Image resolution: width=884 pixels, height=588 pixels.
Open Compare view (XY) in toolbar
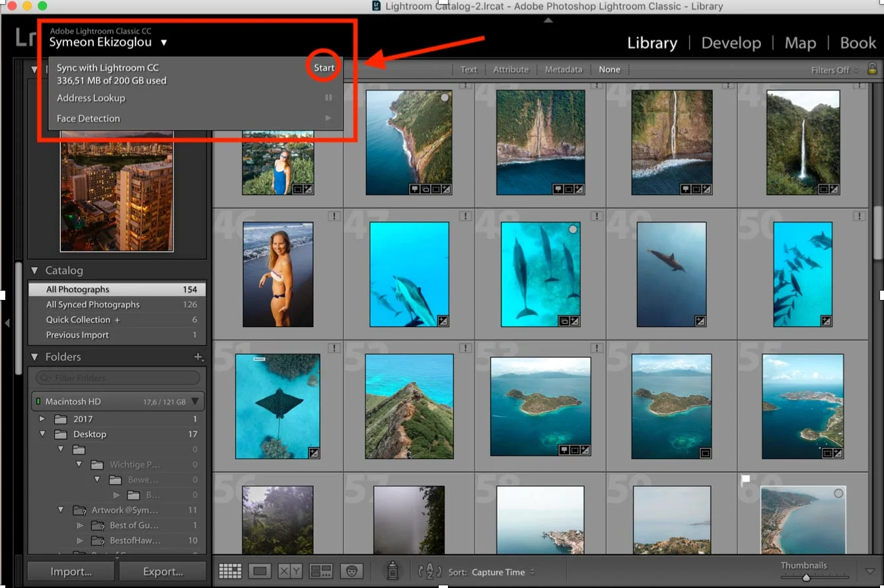[x=290, y=571]
